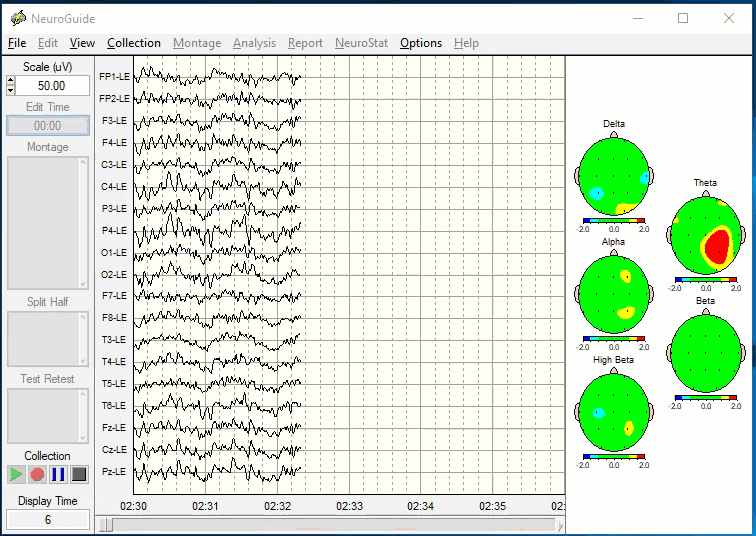Click the Alpha topographic head map
This screenshot has height=536, width=756.
pyautogui.click(x=613, y=294)
